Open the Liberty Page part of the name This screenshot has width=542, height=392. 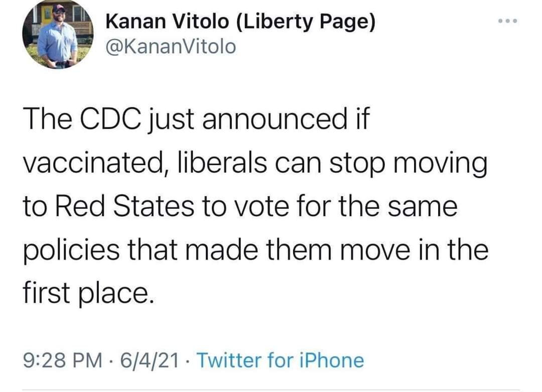point(306,22)
